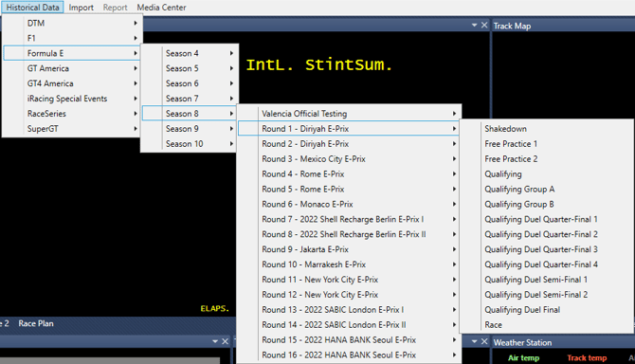Load the plain Qualifying session
The height and width of the screenshot is (364, 635).
click(x=546, y=174)
